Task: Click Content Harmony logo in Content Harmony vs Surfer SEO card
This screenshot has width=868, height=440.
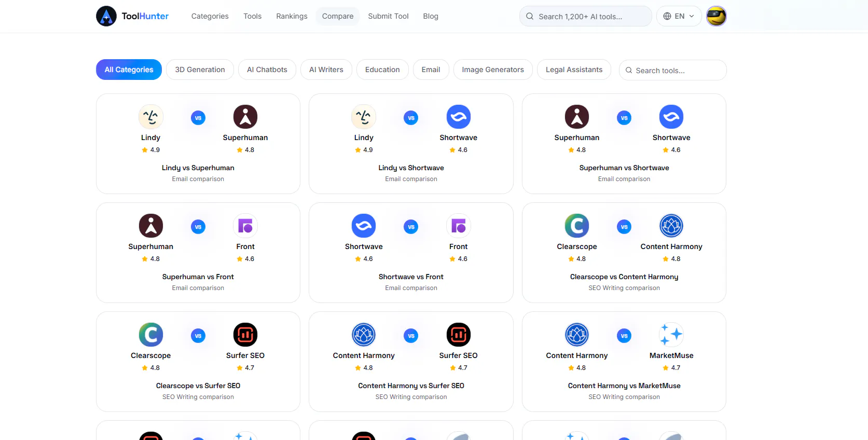Action: click(364, 335)
